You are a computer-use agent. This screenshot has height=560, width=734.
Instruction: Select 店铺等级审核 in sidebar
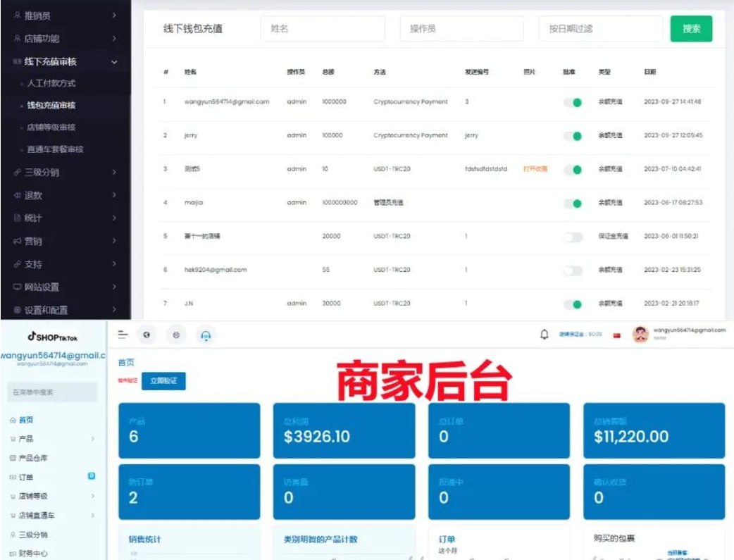click(x=51, y=127)
